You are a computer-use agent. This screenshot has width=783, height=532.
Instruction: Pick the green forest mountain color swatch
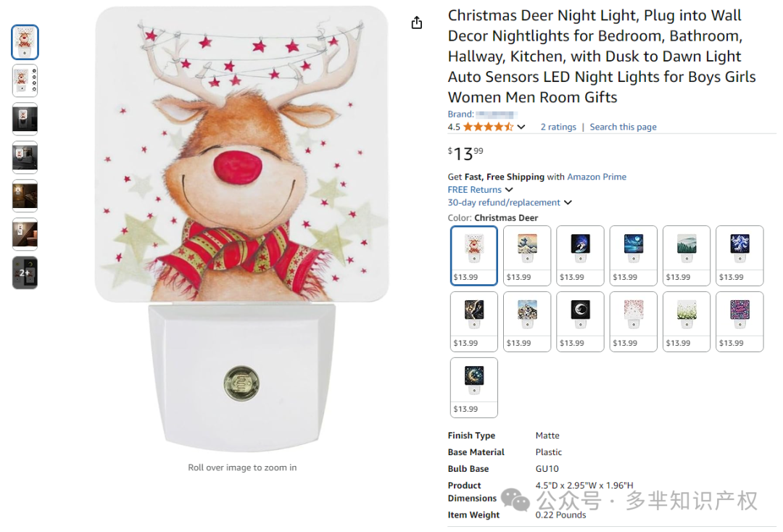click(x=686, y=255)
